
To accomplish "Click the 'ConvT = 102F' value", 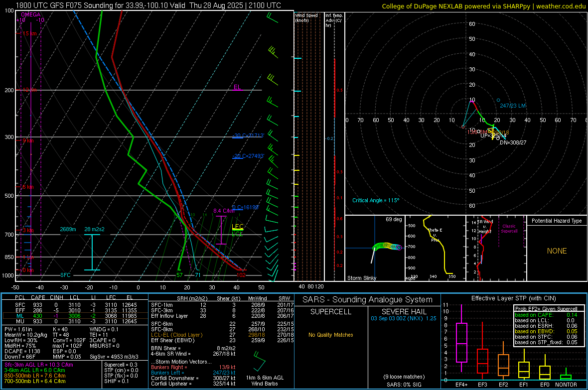I will (69, 340).
